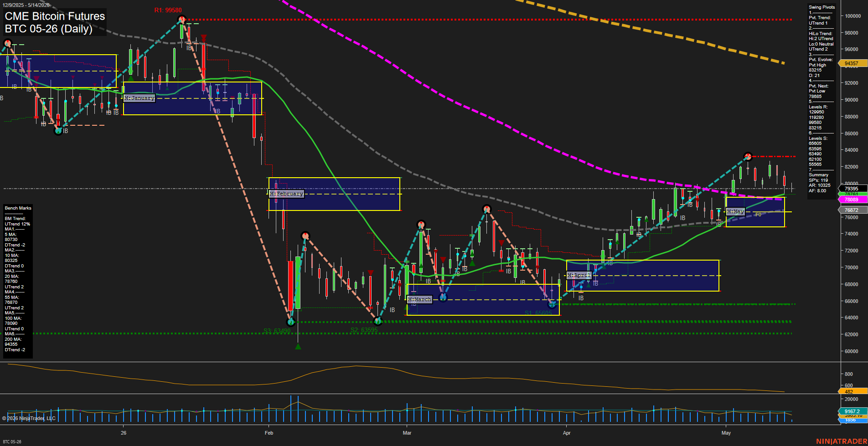Select the latest swing pivot high circle near 83215
The image size is (868, 446).
click(748, 156)
